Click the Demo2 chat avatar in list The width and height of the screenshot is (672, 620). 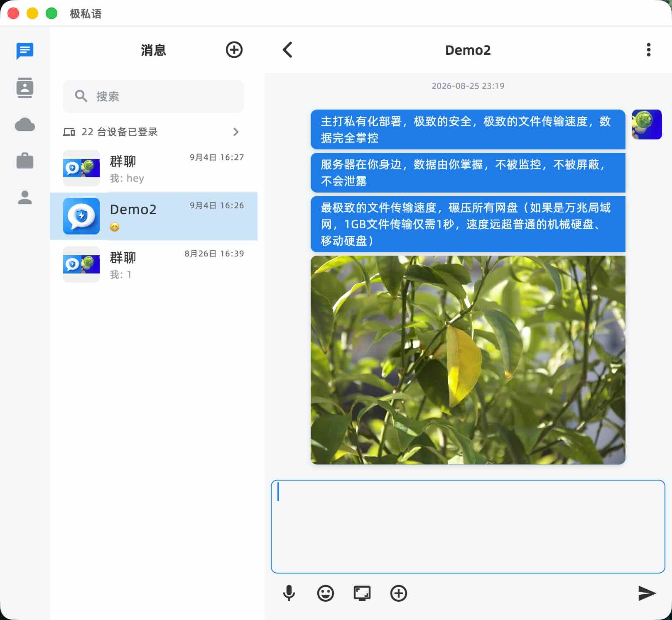click(x=81, y=216)
